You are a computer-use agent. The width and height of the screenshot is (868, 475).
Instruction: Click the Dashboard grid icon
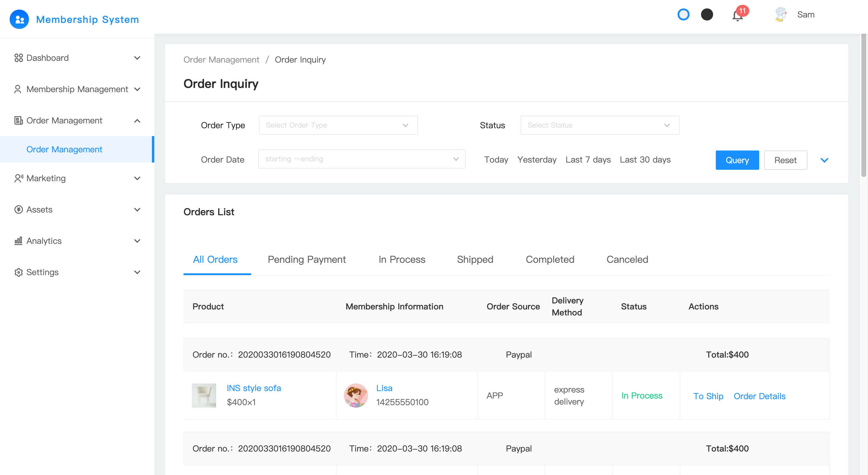coord(18,58)
